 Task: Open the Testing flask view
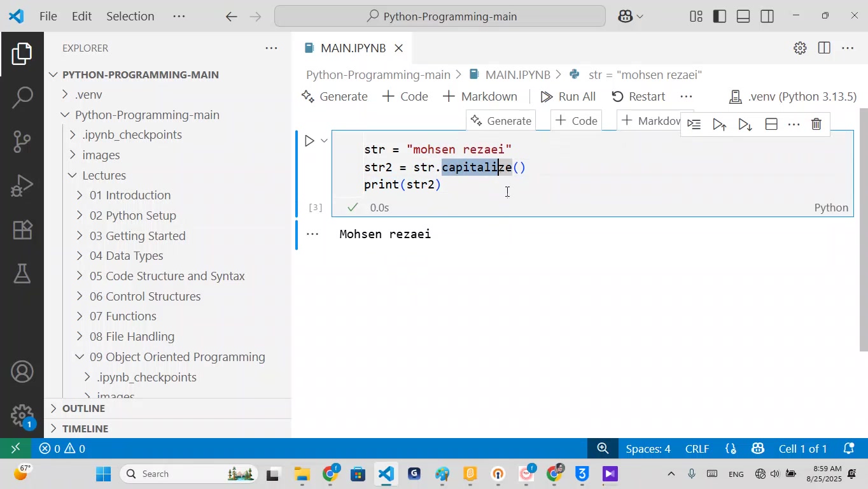click(22, 273)
